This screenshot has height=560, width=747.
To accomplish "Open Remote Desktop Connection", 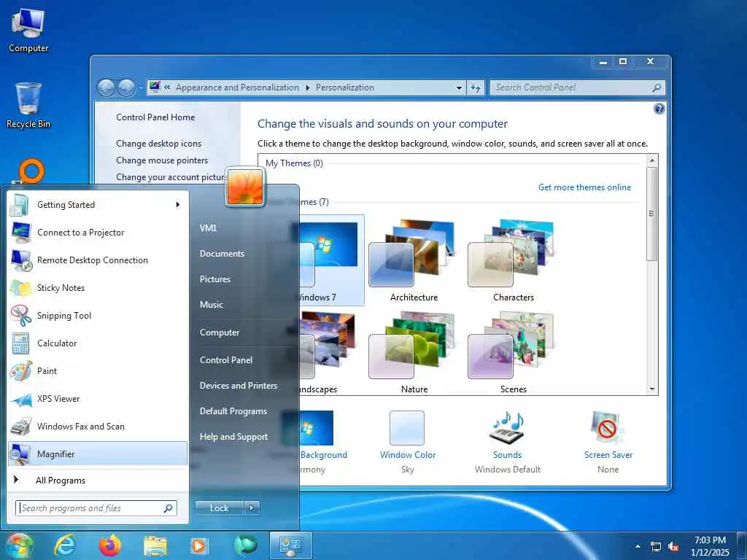I will click(98, 260).
